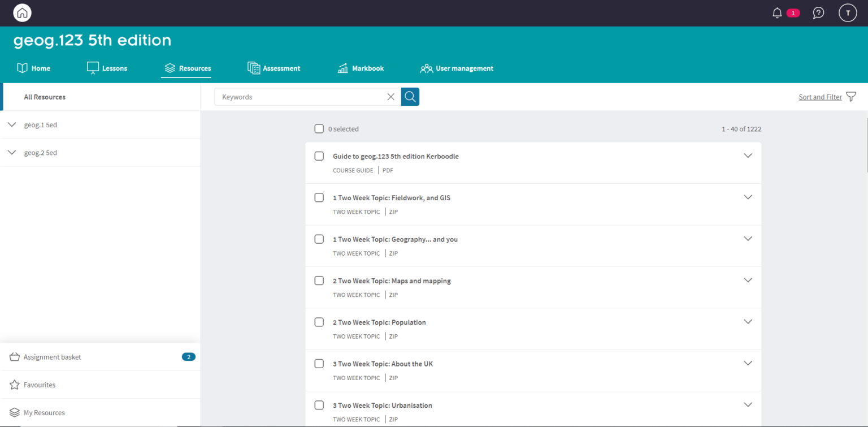Image resolution: width=868 pixels, height=427 pixels.
Task: Click into the Keywords search field
Action: point(300,97)
